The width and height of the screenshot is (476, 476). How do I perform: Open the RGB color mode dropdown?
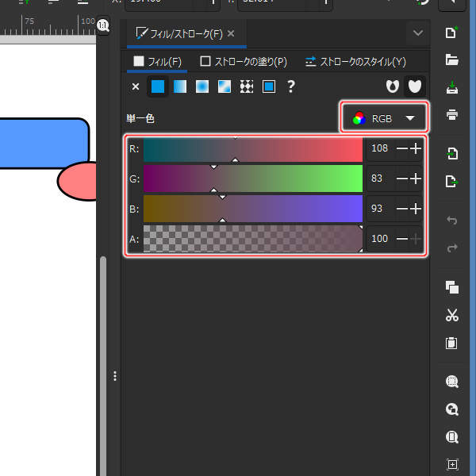[x=384, y=118]
